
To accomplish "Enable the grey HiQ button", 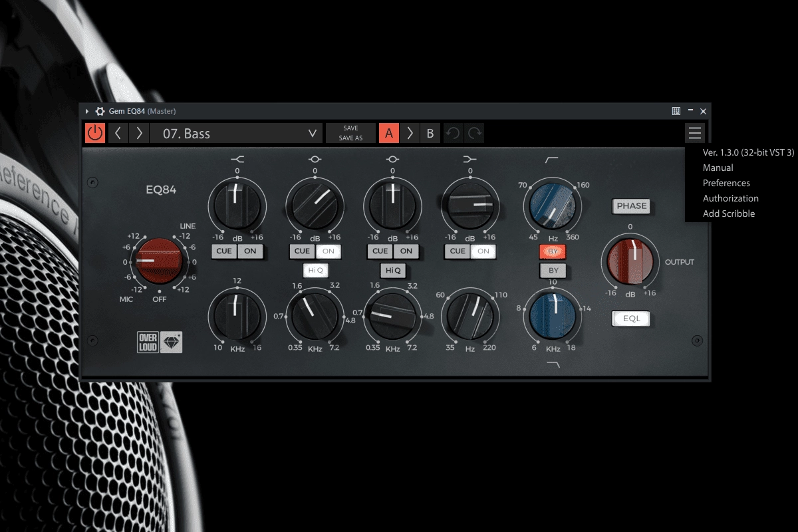I will point(393,270).
